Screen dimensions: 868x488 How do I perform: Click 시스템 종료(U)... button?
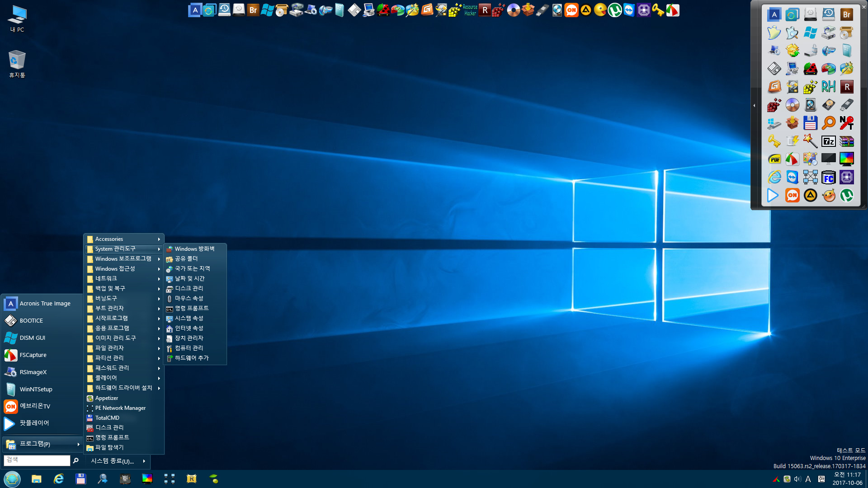[118, 461]
